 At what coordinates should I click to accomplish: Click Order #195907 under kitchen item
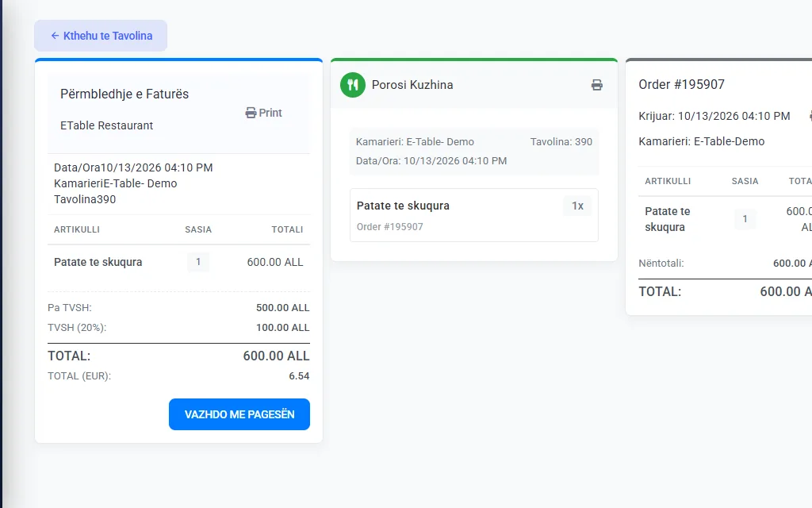pyautogui.click(x=390, y=227)
